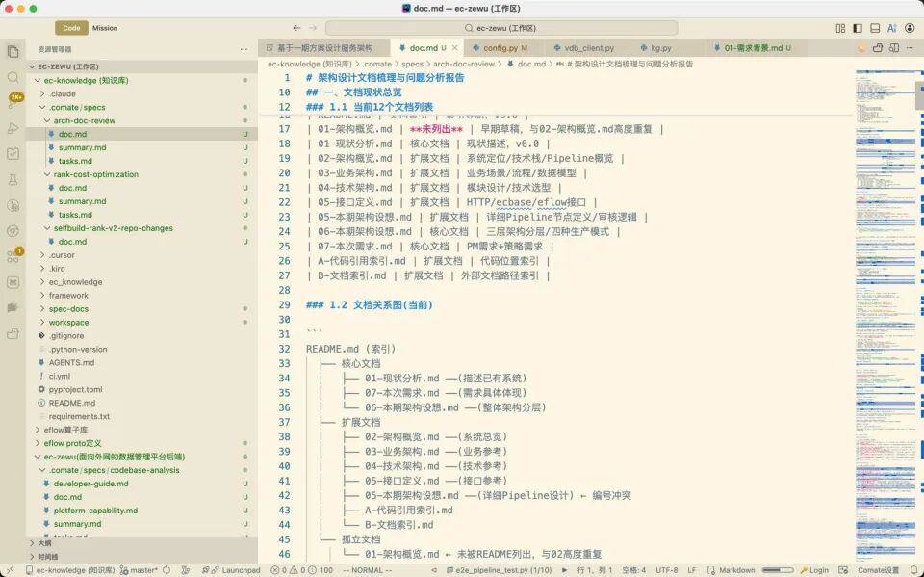Click the Login button in status bar

coord(814,570)
